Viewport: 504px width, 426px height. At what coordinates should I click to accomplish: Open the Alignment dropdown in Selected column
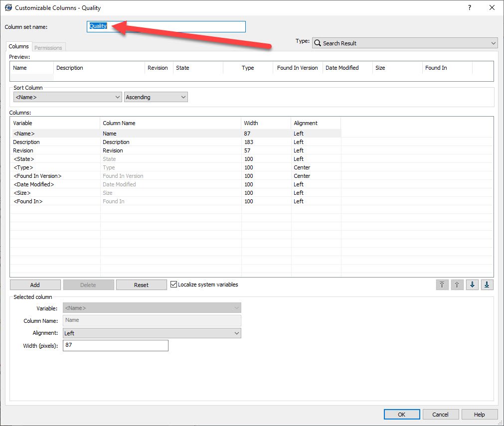tap(152, 333)
